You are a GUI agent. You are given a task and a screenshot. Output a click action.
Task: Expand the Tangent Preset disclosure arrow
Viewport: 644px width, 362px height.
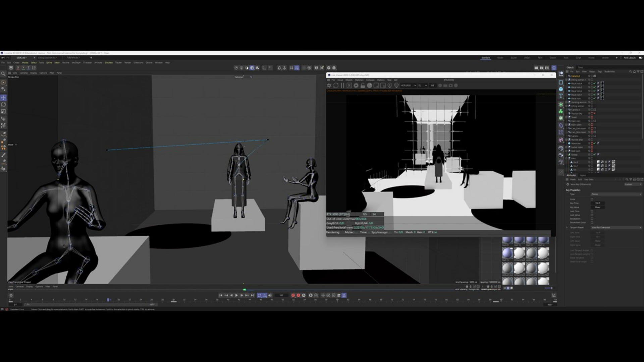(568, 228)
